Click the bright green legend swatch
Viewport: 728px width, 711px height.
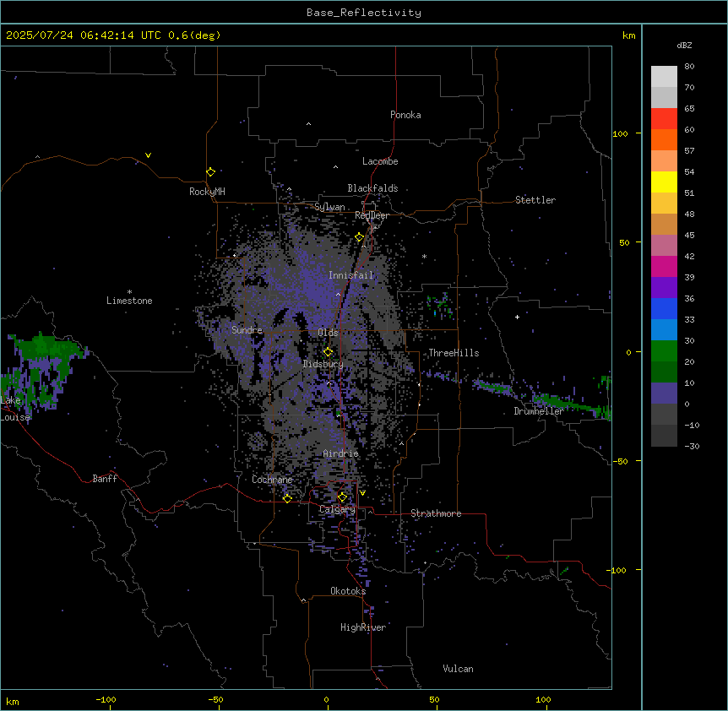pos(664,351)
